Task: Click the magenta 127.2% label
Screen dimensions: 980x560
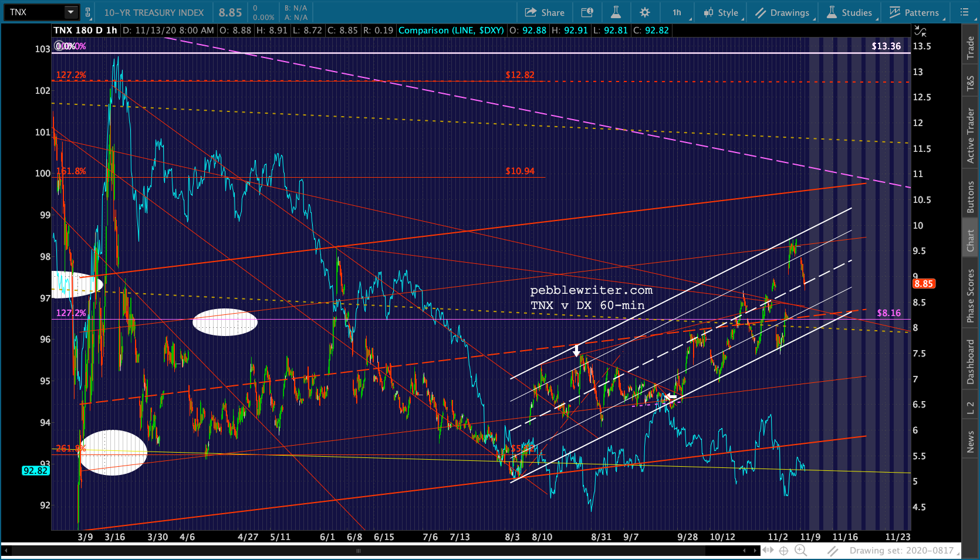Action: 71,313
